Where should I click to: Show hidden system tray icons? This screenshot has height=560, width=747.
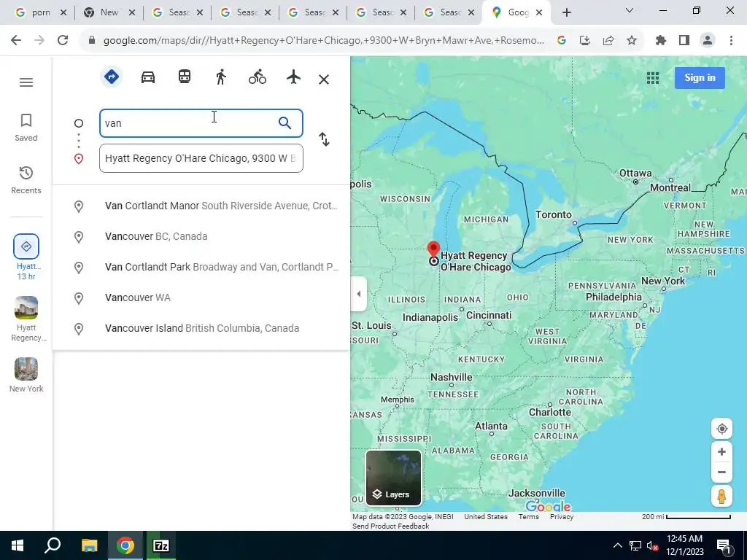click(x=617, y=545)
